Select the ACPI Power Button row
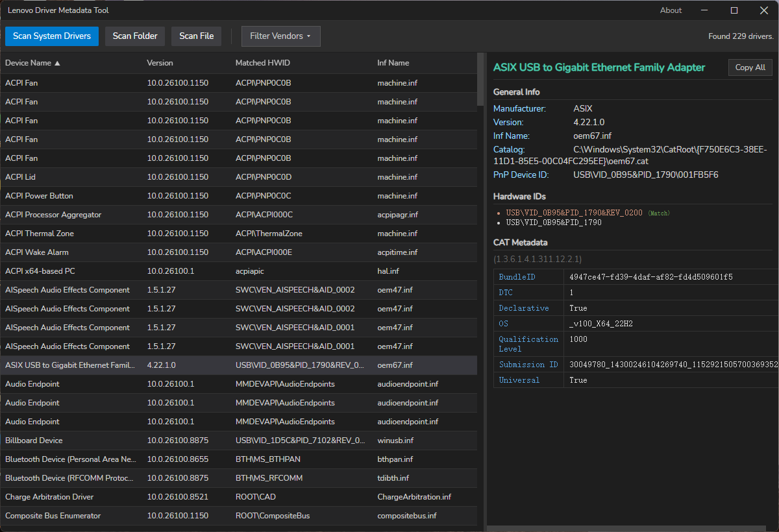The width and height of the screenshot is (779, 532). pyautogui.click(x=238, y=196)
